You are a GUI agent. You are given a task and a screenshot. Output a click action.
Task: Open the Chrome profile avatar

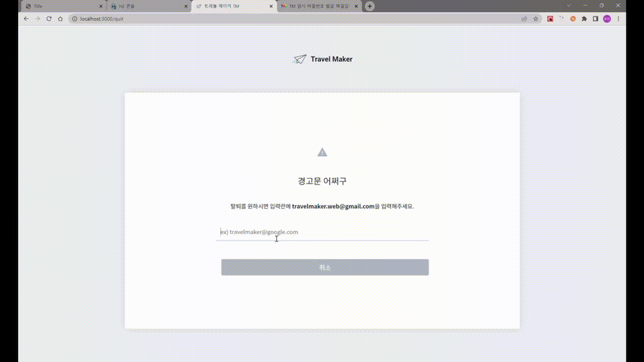(607, 19)
